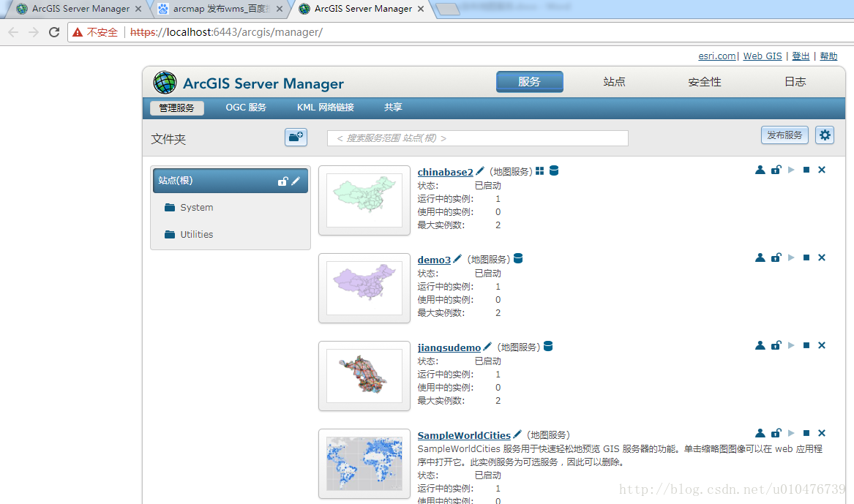Select the OGC 服务 sub-tab

[246, 108]
